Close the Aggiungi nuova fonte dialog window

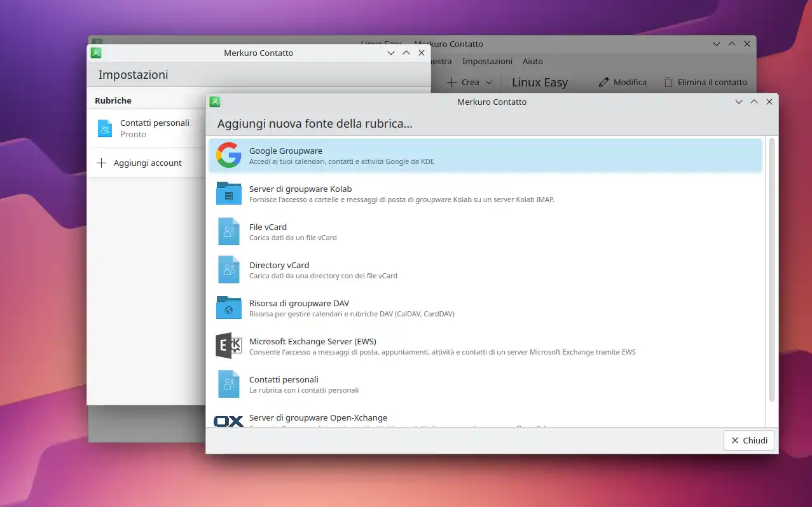coord(769,102)
